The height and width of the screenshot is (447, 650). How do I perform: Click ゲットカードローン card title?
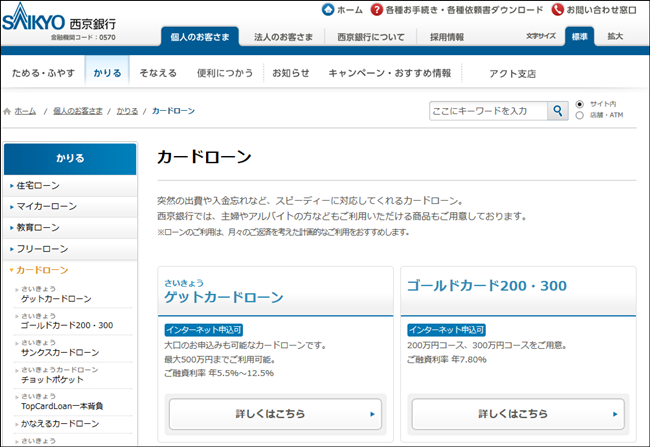[224, 297]
